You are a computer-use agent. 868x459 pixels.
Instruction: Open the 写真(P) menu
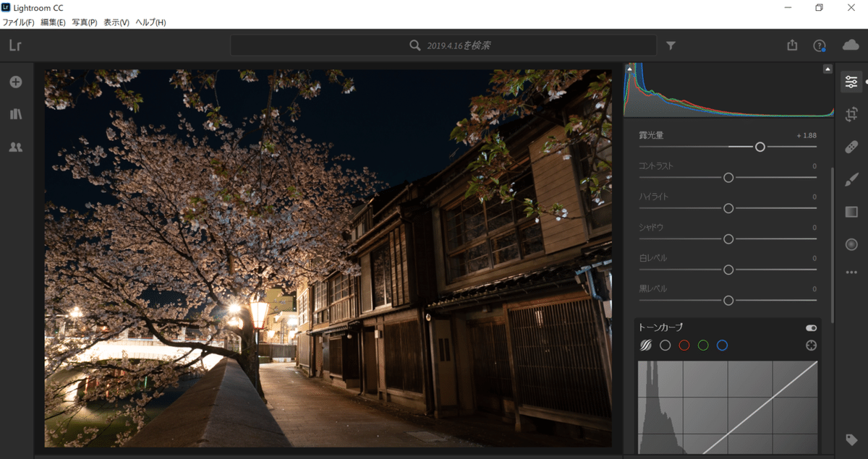tap(85, 22)
